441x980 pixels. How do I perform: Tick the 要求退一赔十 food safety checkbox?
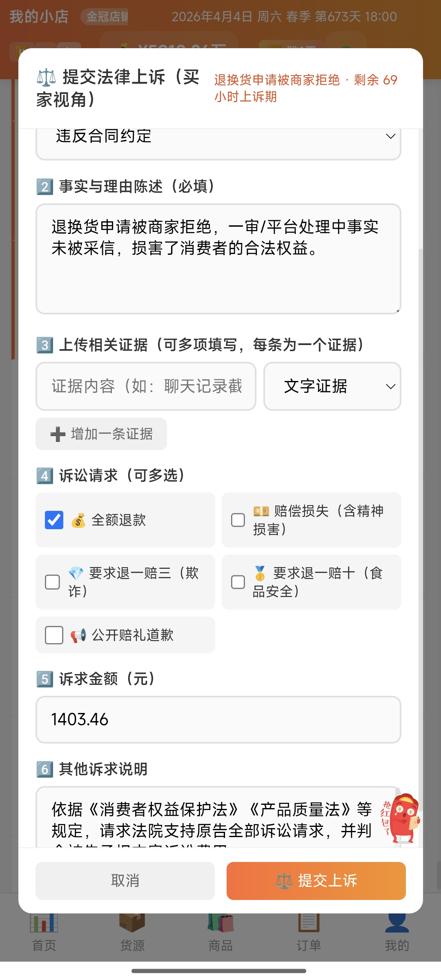238,582
